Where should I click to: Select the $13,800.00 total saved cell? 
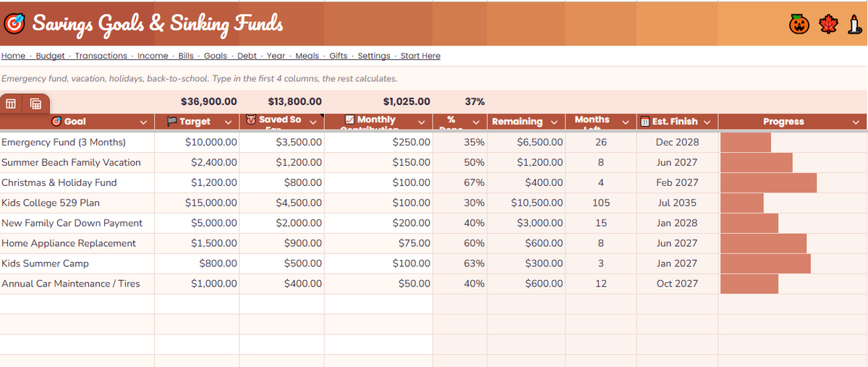[x=282, y=102]
